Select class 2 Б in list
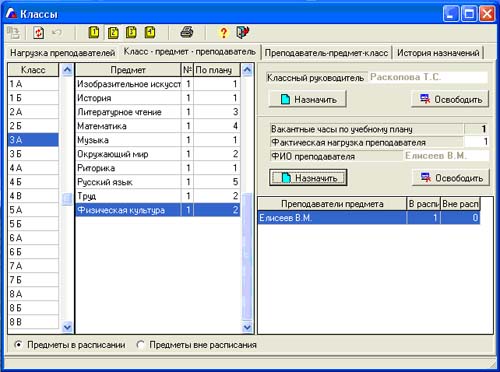This screenshot has width=500, height=372. pos(33,126)
